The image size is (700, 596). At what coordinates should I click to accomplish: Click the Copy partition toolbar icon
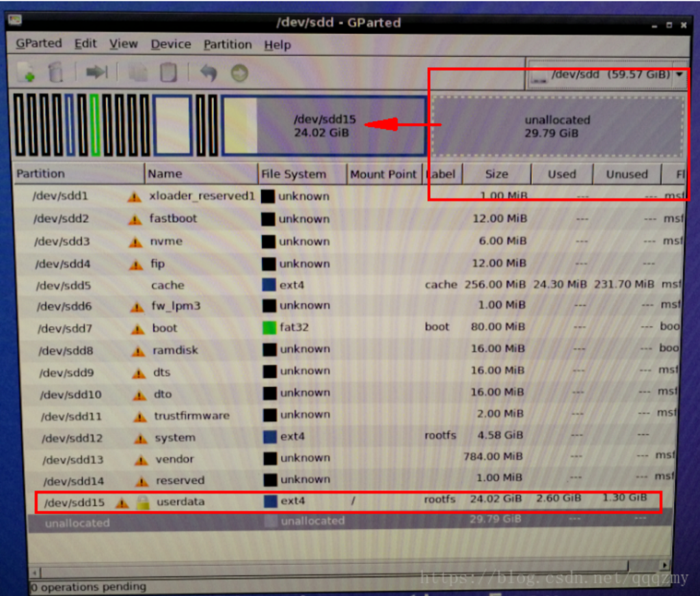138,72
